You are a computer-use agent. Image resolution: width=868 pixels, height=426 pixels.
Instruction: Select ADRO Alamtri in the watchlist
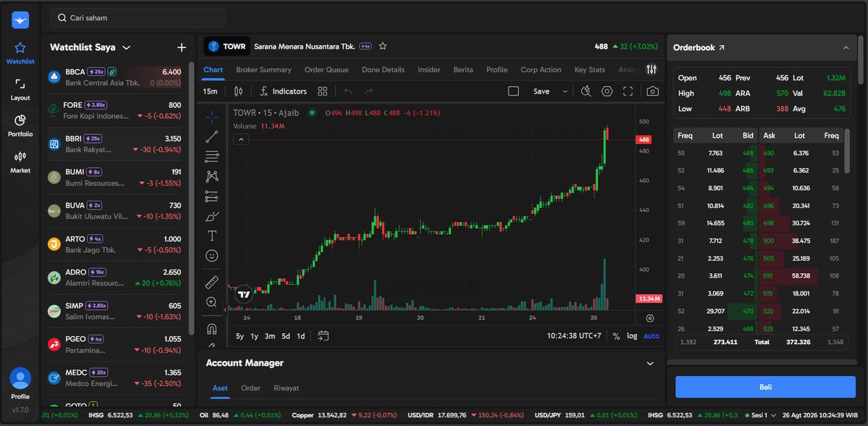[114, 277]
